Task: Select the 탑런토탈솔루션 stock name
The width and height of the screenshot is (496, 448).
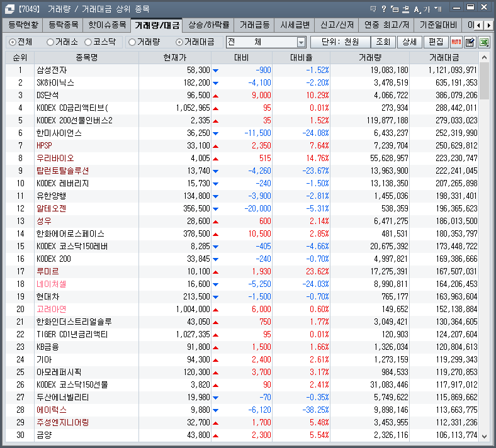Action: click(63, 171)
